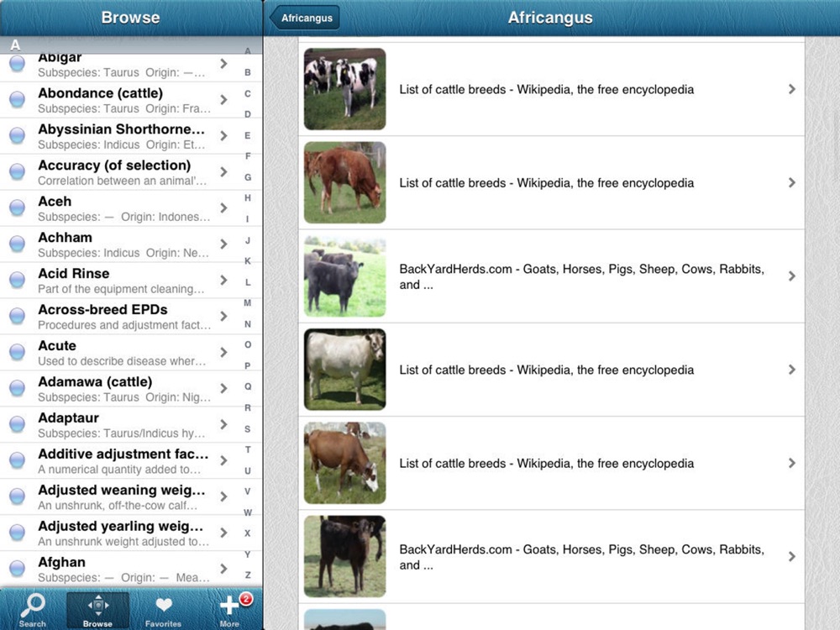Tap the blue dot beside Across-breed EPDs

[17, 316]
